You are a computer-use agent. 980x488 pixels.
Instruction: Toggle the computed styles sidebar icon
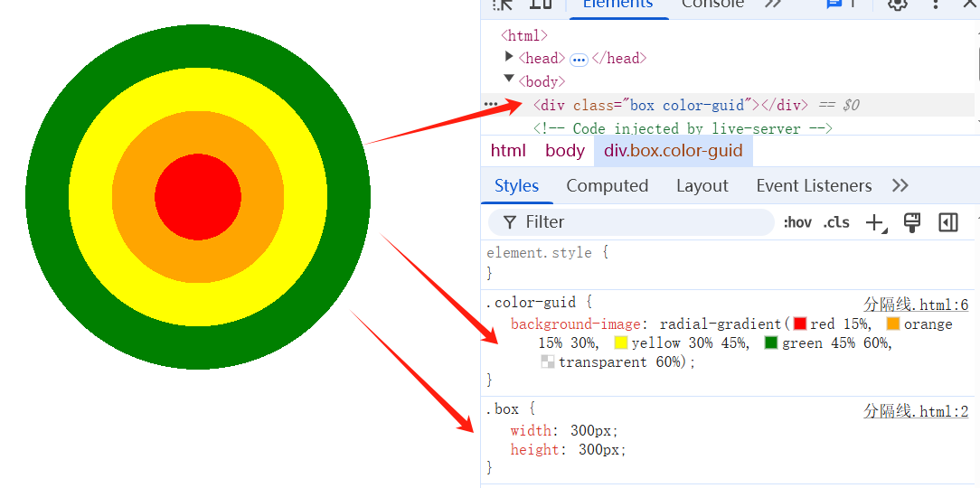click(948, 222)
